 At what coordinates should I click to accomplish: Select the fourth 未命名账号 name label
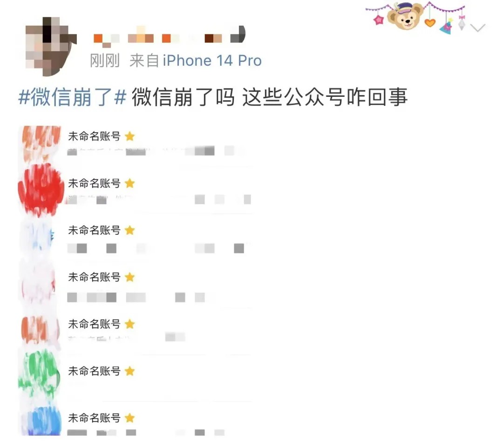94,277
